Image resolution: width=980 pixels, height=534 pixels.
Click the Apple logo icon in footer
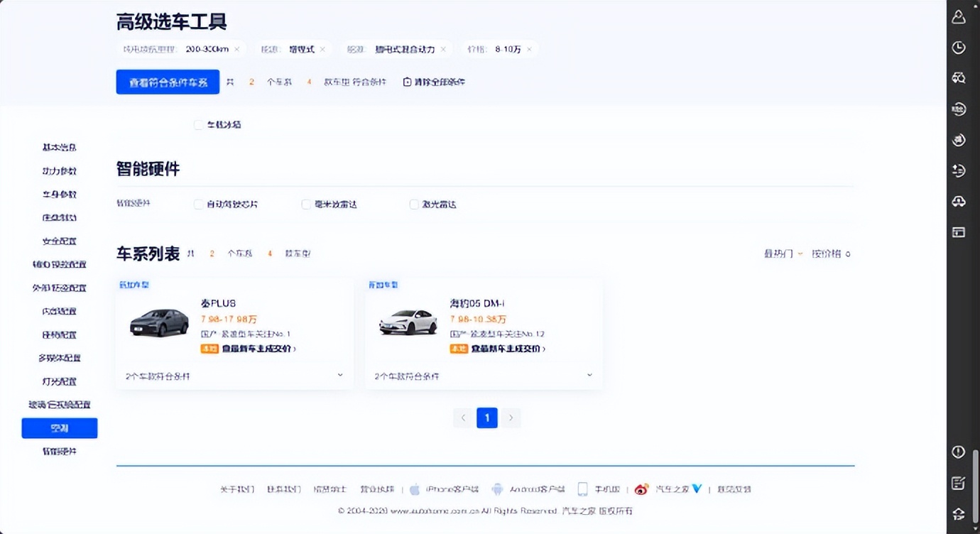pos(415,489)
